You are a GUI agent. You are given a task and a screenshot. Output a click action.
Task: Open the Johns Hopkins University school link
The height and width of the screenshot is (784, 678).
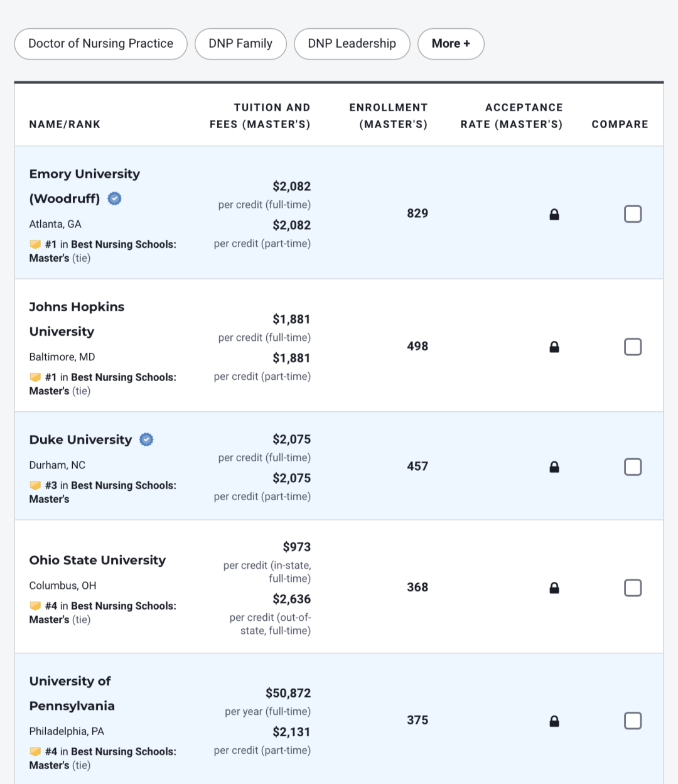click(x=76, y=319)
